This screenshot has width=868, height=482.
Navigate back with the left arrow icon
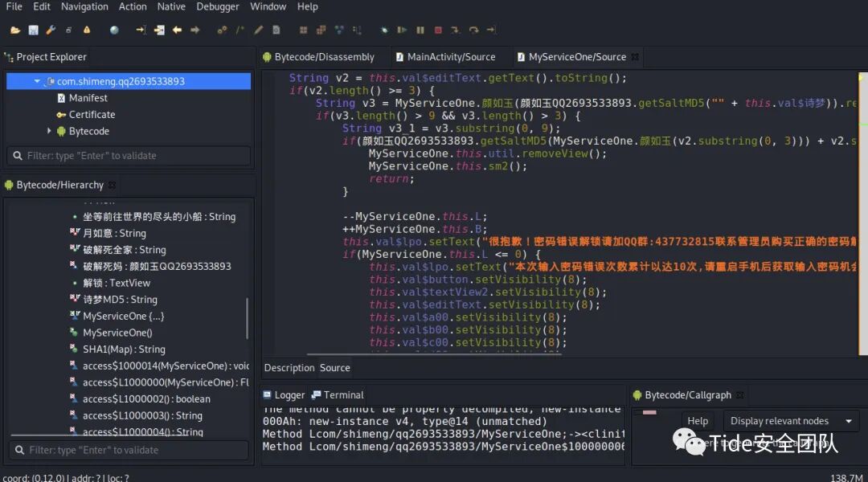tap(177, 30)
